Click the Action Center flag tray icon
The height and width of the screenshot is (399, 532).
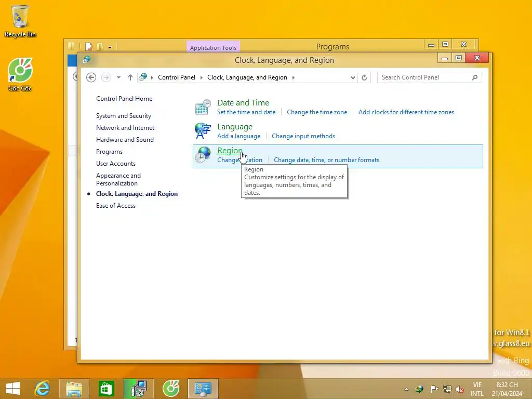[x=434, y=389]
